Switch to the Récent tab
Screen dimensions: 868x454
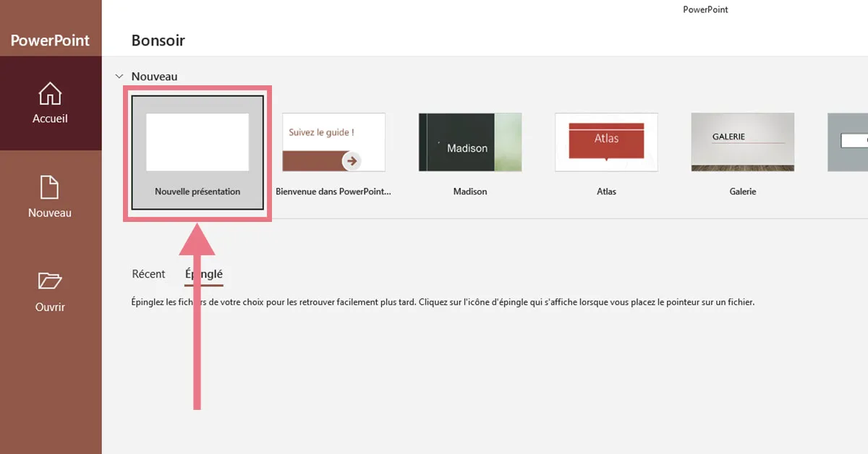148,274
